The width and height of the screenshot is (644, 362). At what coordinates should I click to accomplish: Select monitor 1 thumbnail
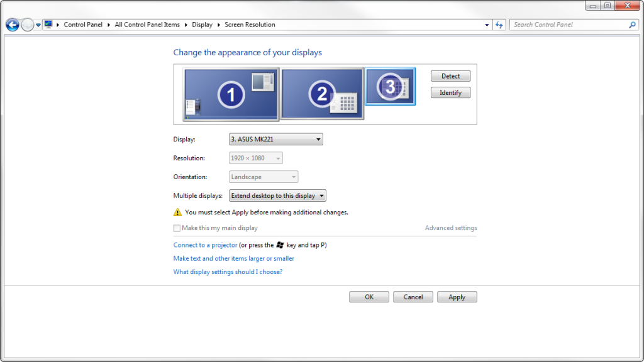pos(231,94)
